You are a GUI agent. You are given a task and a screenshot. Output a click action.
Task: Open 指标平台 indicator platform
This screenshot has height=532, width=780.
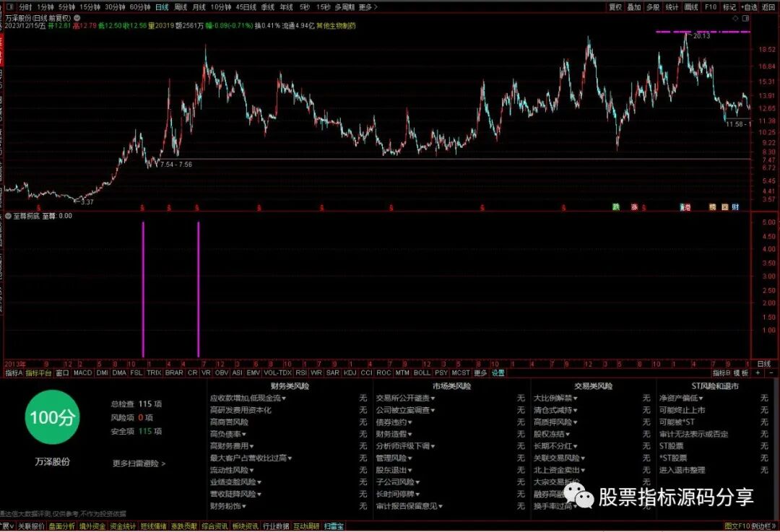(x=39, y=372)
